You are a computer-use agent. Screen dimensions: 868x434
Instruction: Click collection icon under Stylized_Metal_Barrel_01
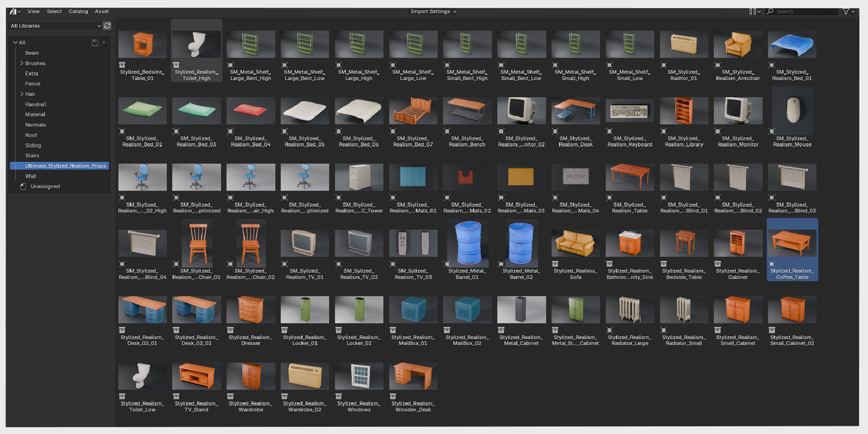447,264
